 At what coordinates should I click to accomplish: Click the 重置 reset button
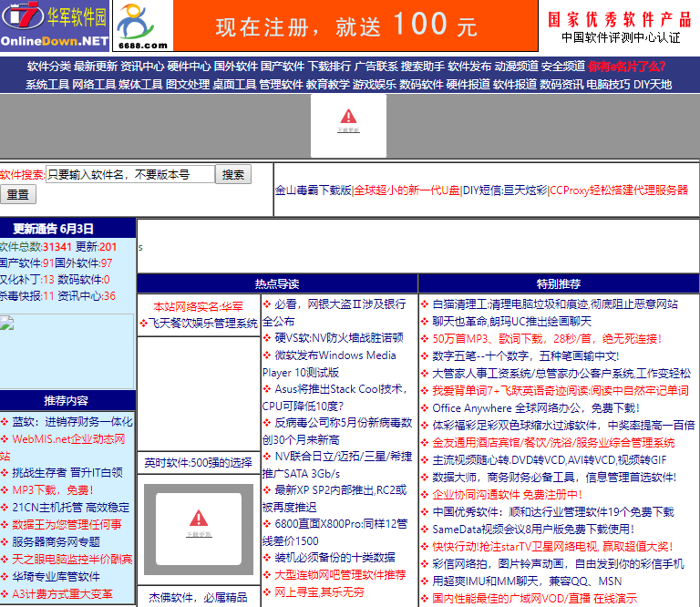pyautogui.click(x=18, y=195)
